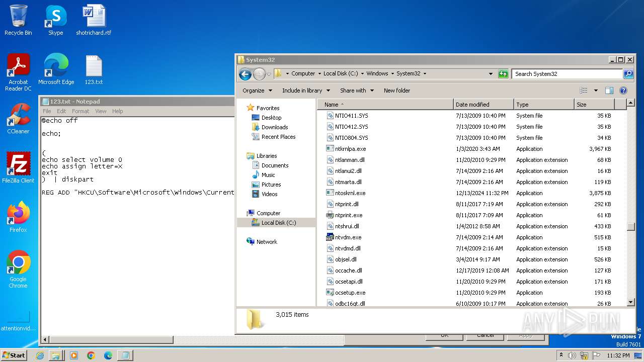Select Music library in navigation pane

[x=268, y=175]
